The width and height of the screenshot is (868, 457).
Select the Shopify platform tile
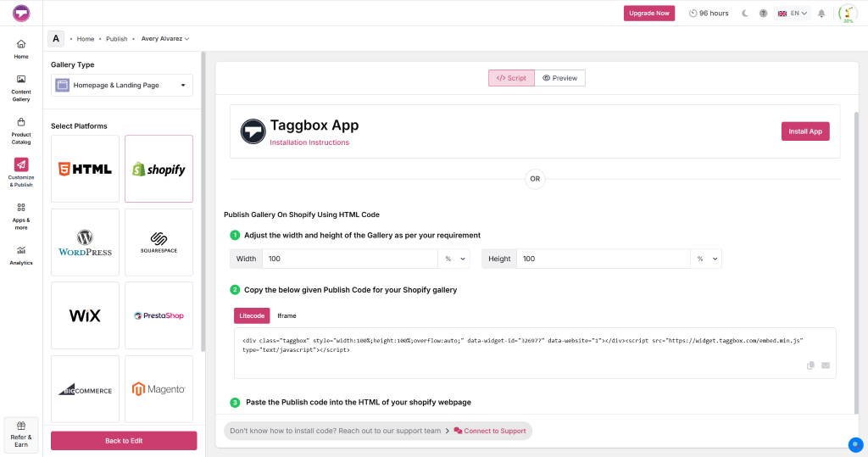tap(159, 169)
